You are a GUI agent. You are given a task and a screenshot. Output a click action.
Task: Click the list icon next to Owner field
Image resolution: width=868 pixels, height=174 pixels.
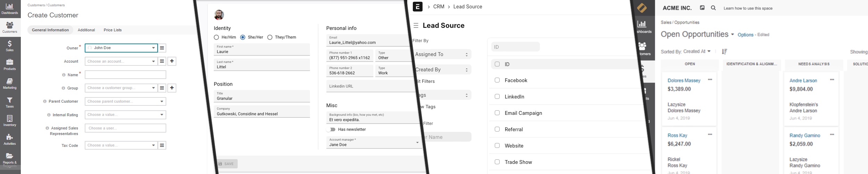tap(162, 48)
